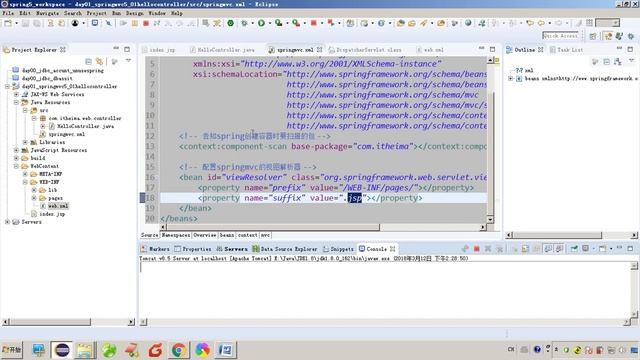Click the Sort icon in Outline view toolbar
Image resolution: width=640 pixels, height=360 pixels.
618,62
